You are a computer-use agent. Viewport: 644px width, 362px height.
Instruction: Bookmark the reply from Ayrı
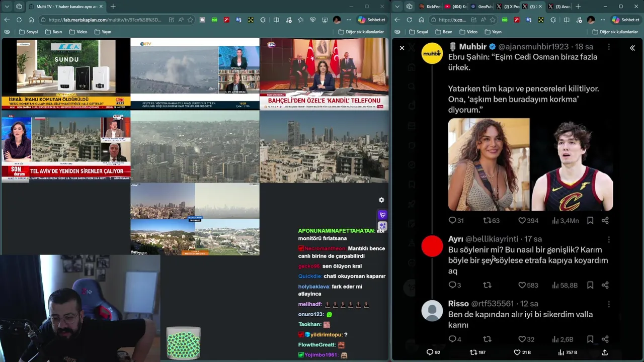[590, 285]
